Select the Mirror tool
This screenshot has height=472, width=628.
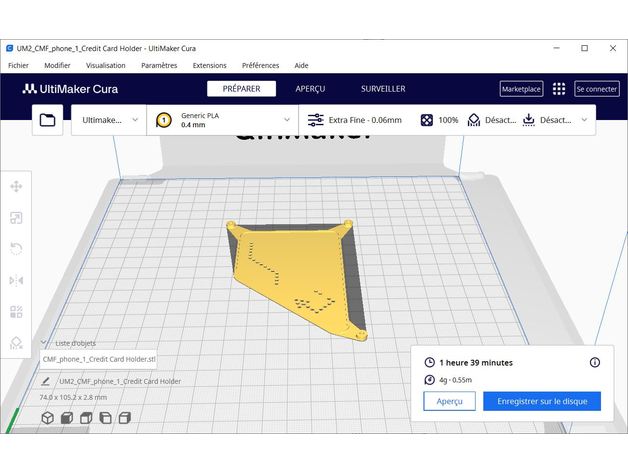coord(16,281)
